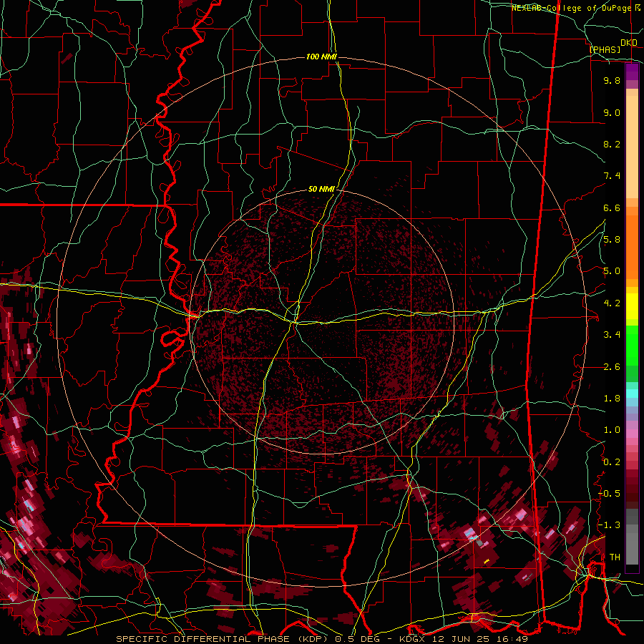Click the NEXLAB-College of DuPage credit text
This screenshot has height=644, width=644.
pyautogui.click(x=571, y=8)
